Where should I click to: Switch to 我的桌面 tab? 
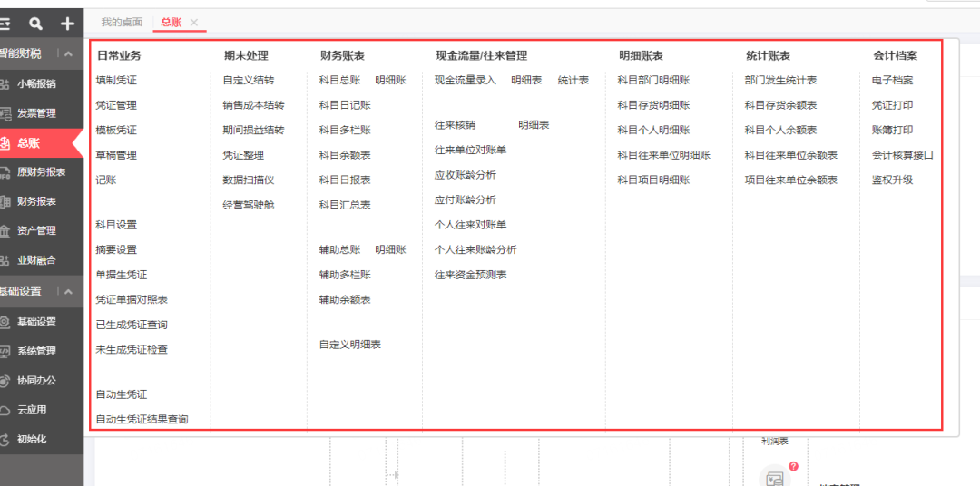[x=122, y=22]
